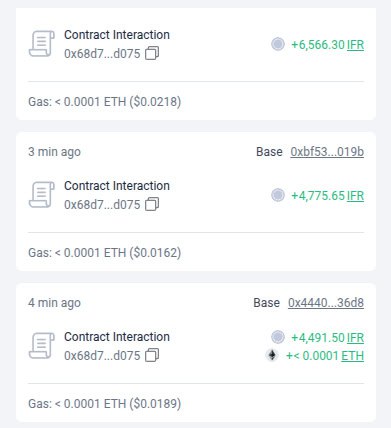Image resolution: width=391 pixels, height=428 pixels.
Task: Click the contract scroll icon in the 3 min ago transaction
Action: tap(42, 195)
